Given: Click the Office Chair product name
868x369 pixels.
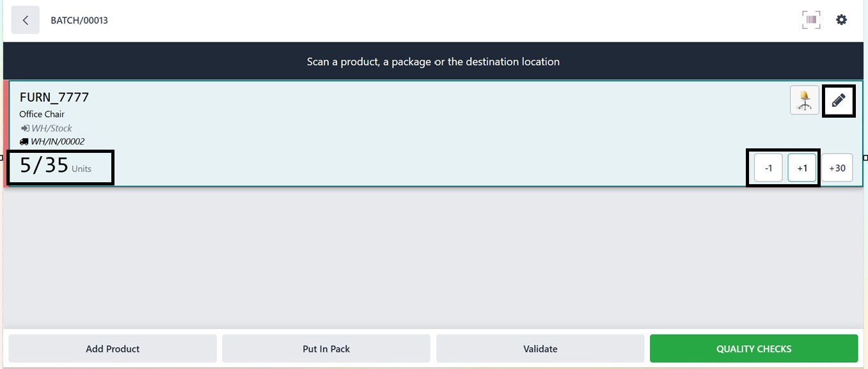Looking at the screenshot, I should (42, 114).
